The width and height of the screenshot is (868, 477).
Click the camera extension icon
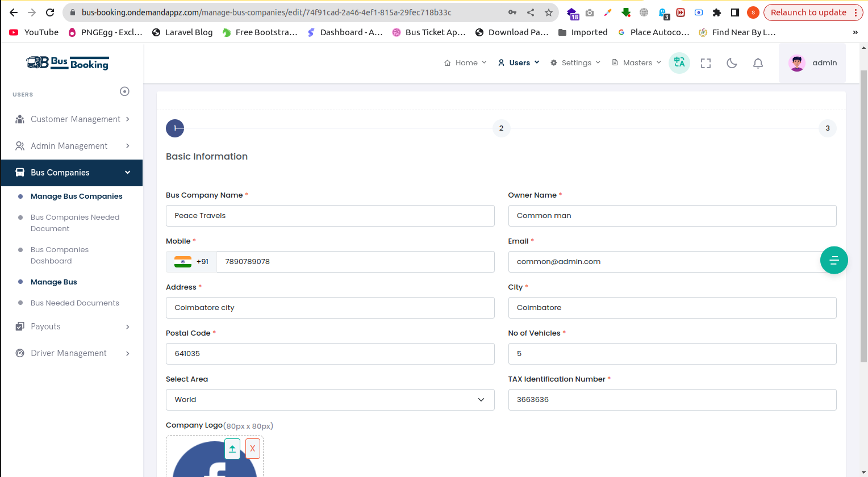click(590, 12)
